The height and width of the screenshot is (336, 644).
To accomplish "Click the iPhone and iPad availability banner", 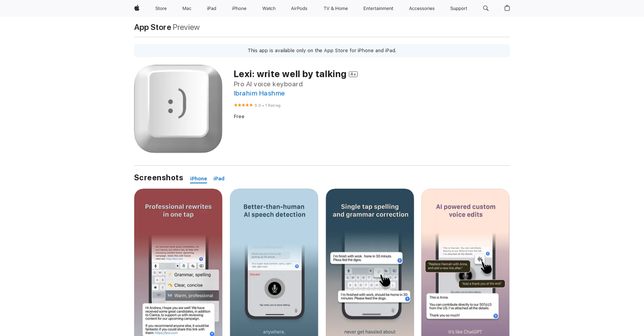I will pos(322,51).
